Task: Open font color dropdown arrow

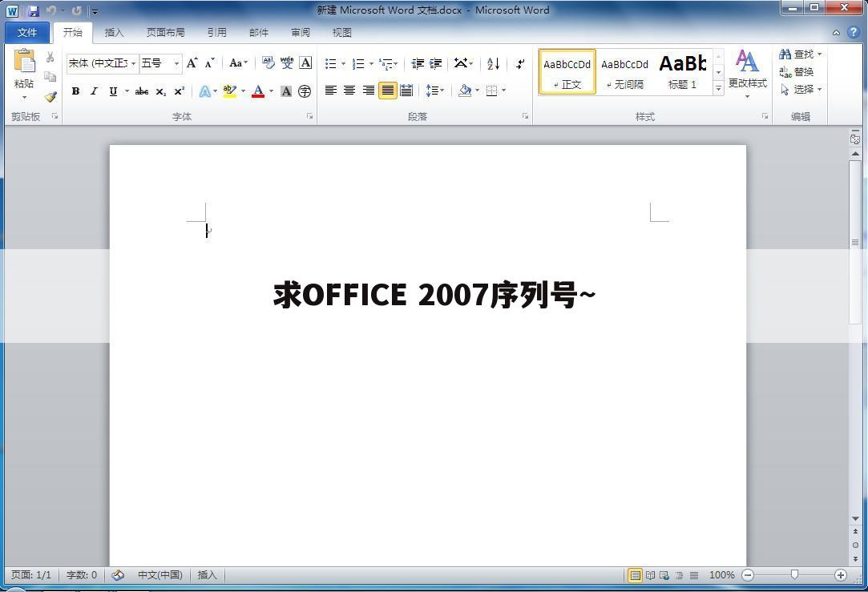Action: pyautogui.click(x=271, y=91)
